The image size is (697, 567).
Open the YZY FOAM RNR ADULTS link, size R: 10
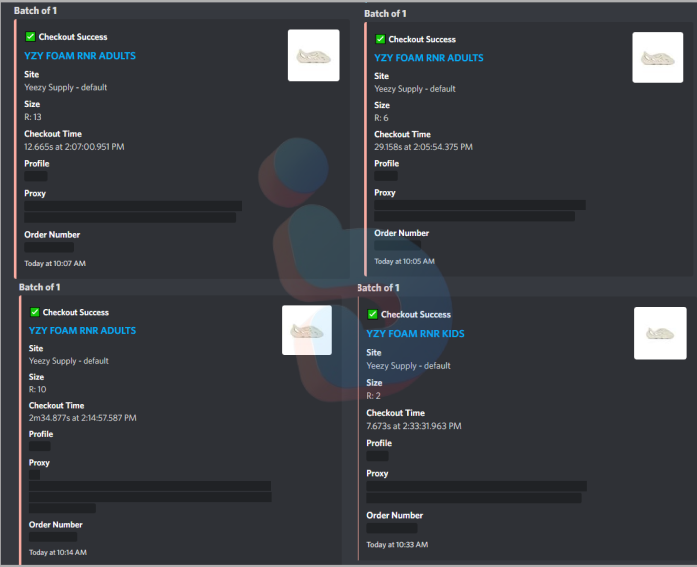[x=83, y=331]
